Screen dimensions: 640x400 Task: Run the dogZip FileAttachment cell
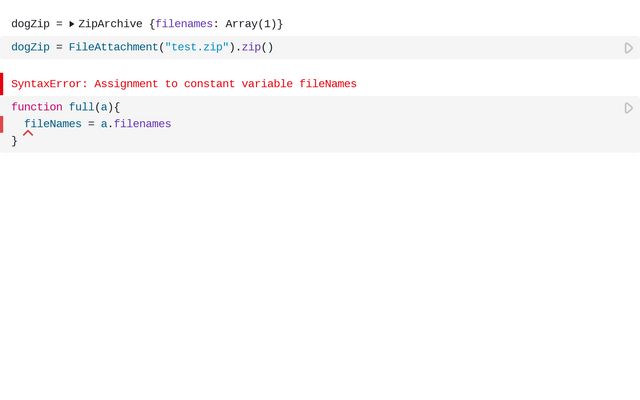pos(628,48)
